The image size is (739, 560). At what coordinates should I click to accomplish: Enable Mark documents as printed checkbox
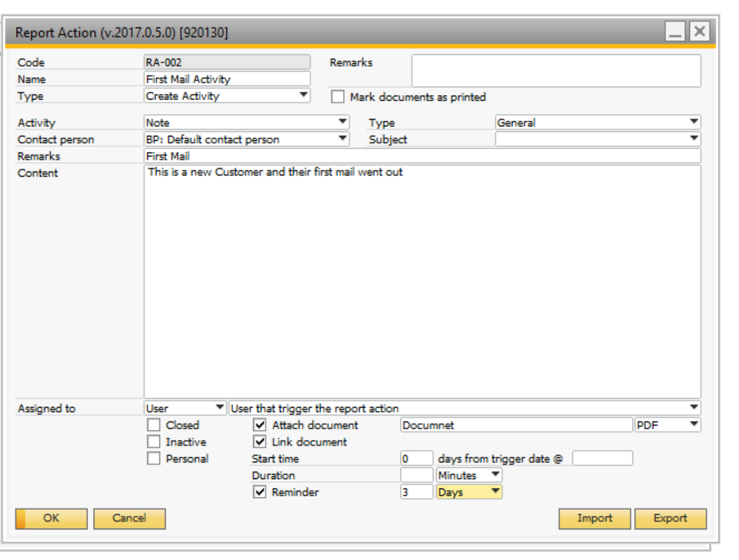click(337, 97)
